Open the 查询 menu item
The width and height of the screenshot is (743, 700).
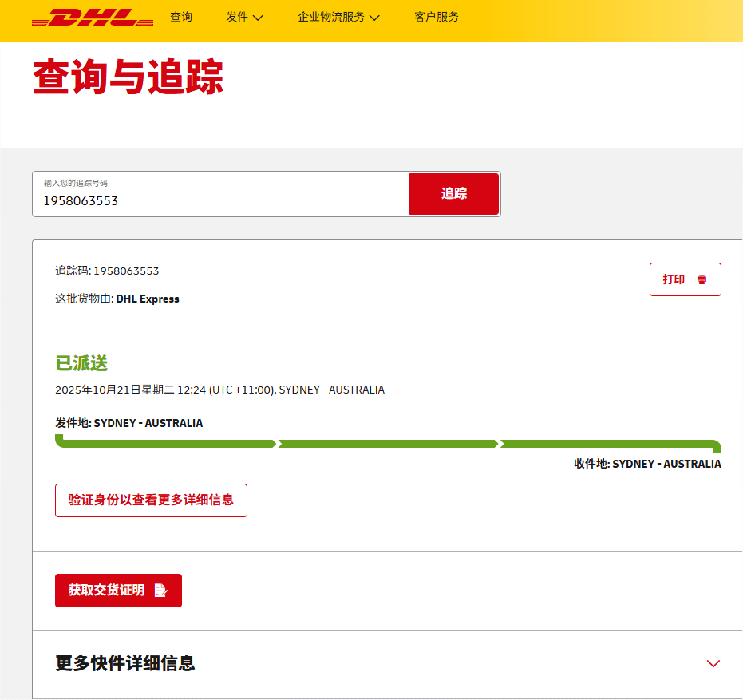pyautogui.click(x=181, y=17)
